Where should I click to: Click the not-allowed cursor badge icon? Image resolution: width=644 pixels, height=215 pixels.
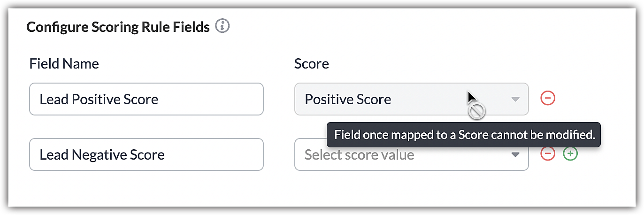477,111
